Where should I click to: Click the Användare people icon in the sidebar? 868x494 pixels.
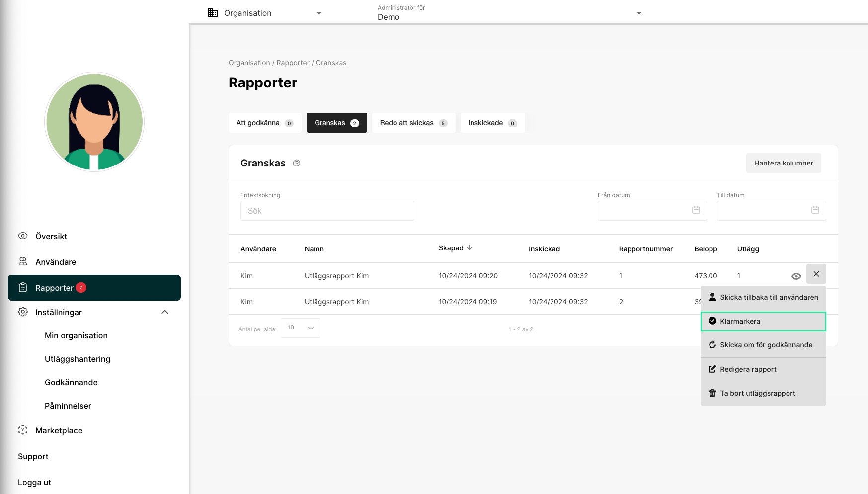point(23,261)
